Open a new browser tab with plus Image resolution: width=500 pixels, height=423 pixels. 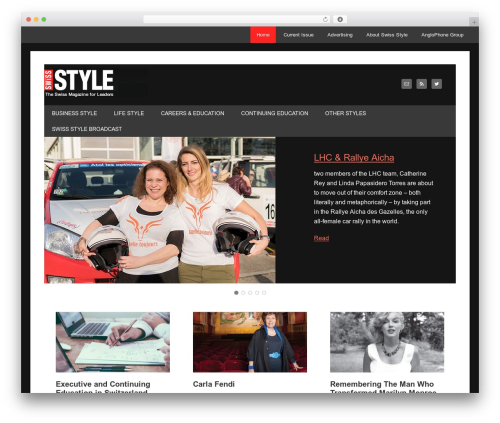pyautogui.click(x=474, y=22)
